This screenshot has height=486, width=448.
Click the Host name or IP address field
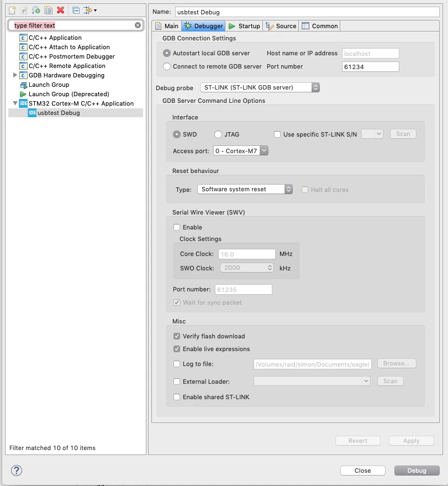(370, 53)
